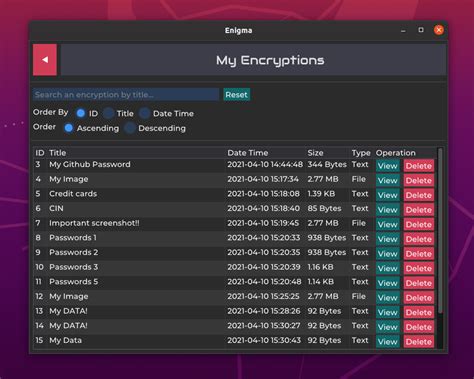View the My Github Password entry

coord(388,166)
